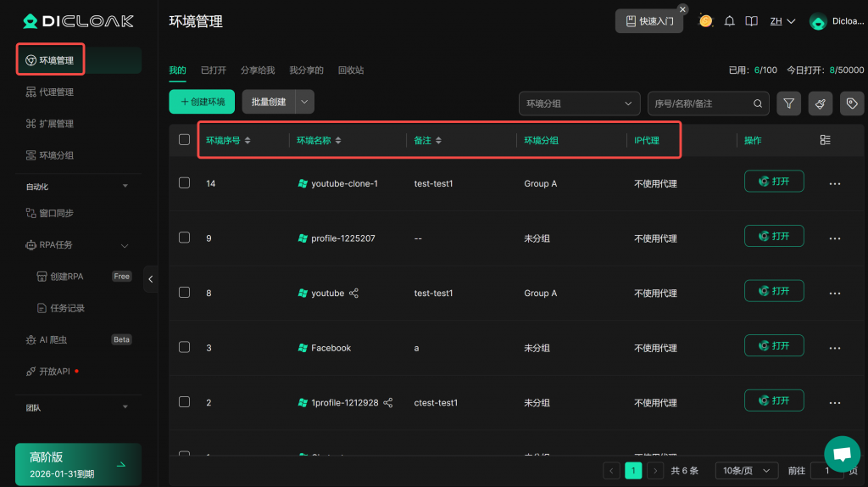Open the chat support bubble
This screenshot has height=487, width=868.
(x=841, y=454)
